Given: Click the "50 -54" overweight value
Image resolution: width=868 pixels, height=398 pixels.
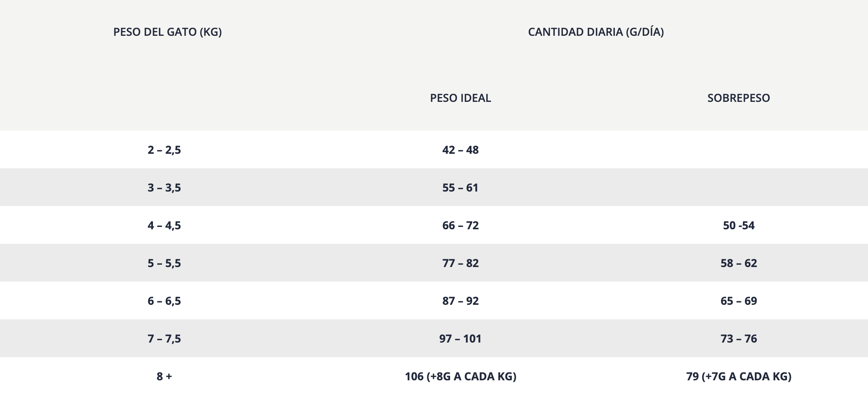Looking at the screenshot, I should (x=738, y=225).
